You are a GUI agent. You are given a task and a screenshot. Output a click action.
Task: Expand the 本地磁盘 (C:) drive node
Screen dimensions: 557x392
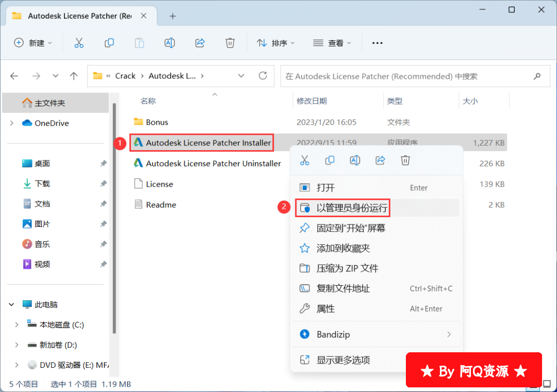click(x=17, y=325)
